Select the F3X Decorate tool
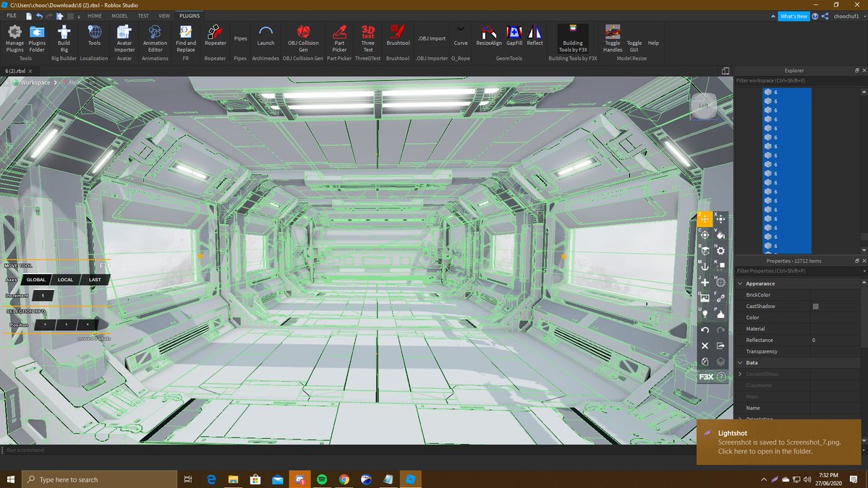Image resolution: width=868 pixels, height=488 pixels. [721, 314]
